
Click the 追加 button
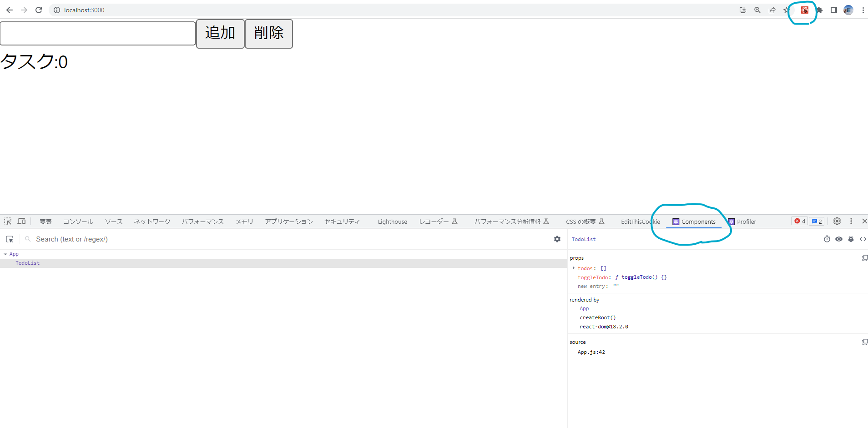220,33
